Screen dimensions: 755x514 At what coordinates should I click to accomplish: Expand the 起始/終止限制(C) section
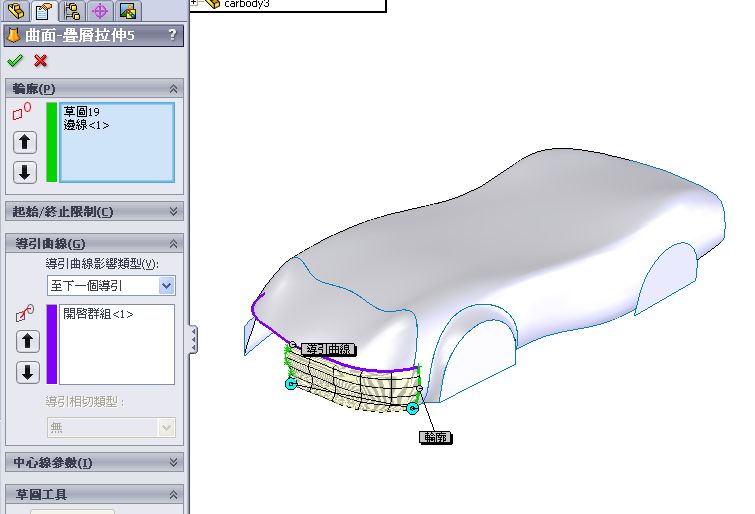pos(173,211)
